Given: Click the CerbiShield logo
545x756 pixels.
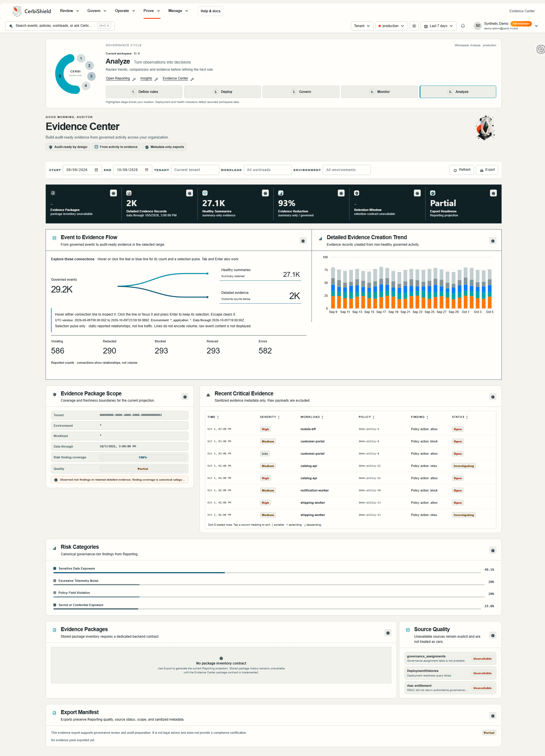Looking at the screenshot, I should click(32, 11).
